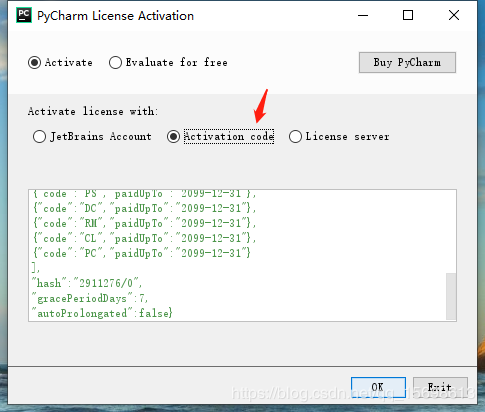Image resolution: width=485 pixels, height=412 pixels.
Task: Confirm activation with OK button
Action: (378, 387)
